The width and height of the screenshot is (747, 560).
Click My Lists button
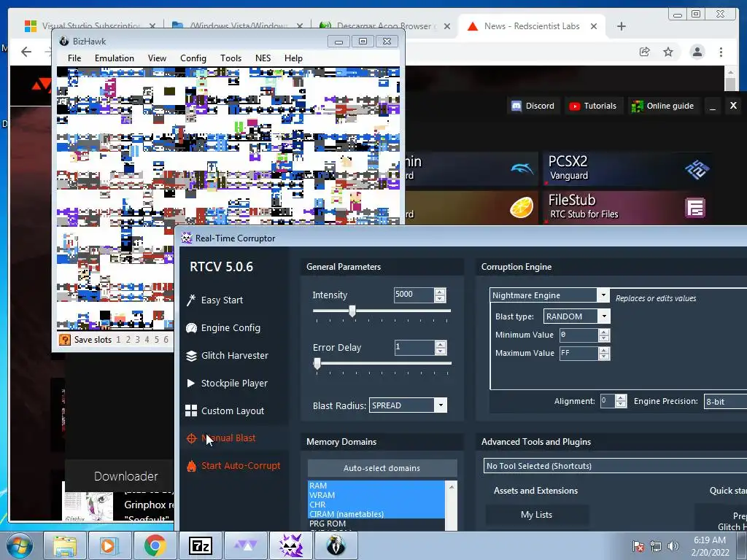coord(536,515)
